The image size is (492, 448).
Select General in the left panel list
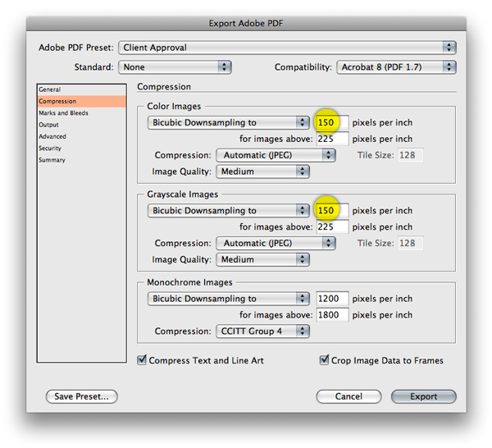[81, 89]
